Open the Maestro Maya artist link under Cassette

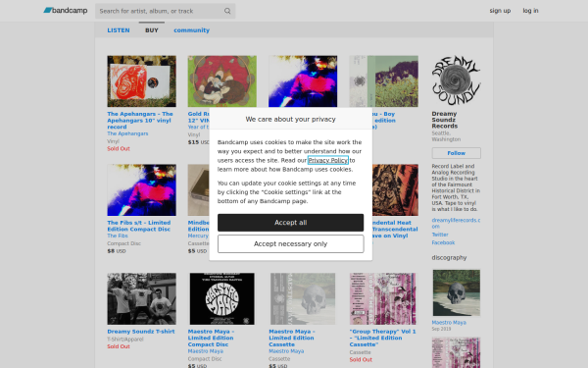[286, 351]
